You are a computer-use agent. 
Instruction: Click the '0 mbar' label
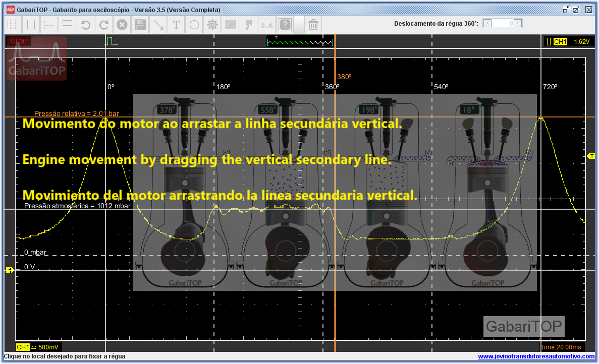point(35,252)
